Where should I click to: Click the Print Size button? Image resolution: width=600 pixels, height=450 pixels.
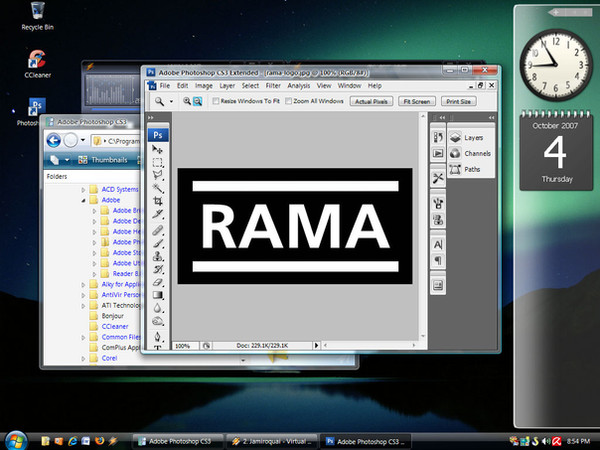tap(458, 101)
